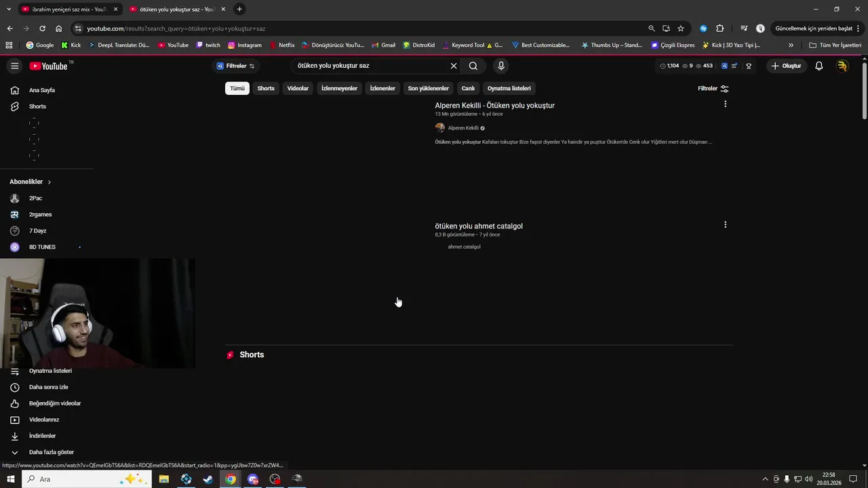Open Alperen Kekilli - Ötüken yolu yokuştur video
Screen dimensions: 868x488
(x=494, y=105)
